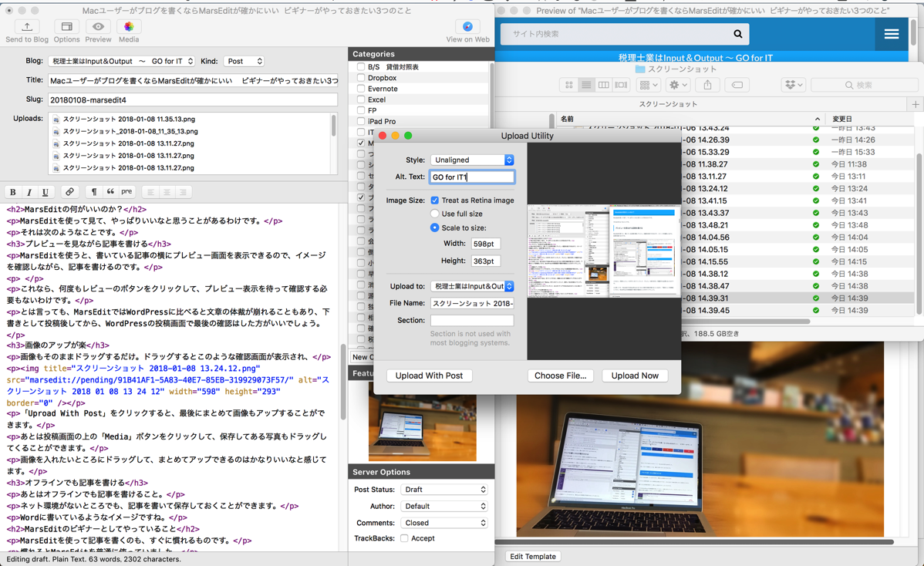Toggle underline formatting button

(45, 192)
